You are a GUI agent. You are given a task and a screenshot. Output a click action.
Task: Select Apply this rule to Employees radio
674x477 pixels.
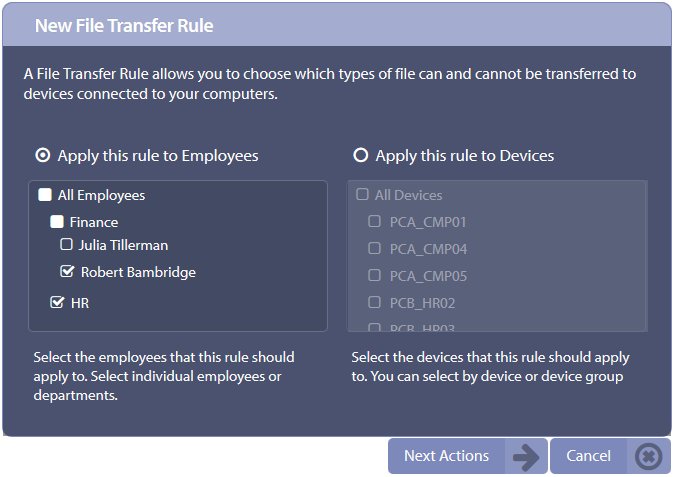(43, 155)
